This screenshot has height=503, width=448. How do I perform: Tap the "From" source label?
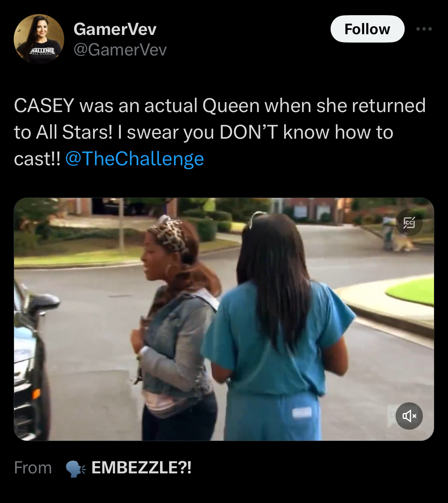pos(33,468)
